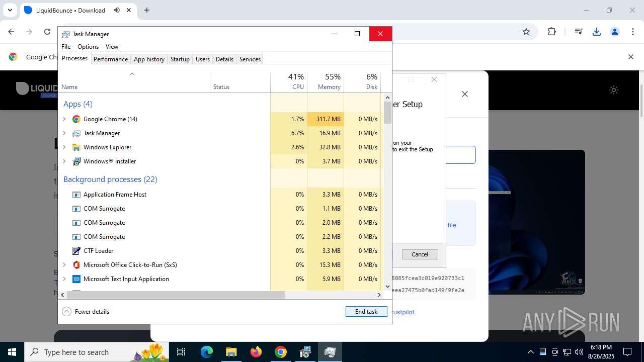Image resolution: width=644 pixels, height=362 pixels.
Task: Collapse to Fewer details
Action: (x=86, y=312)
